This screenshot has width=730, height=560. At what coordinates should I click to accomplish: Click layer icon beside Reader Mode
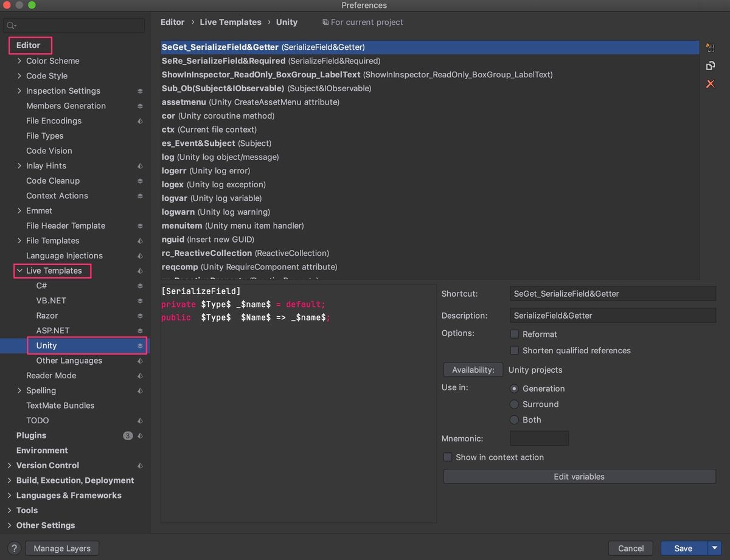(x=140, y=376)
